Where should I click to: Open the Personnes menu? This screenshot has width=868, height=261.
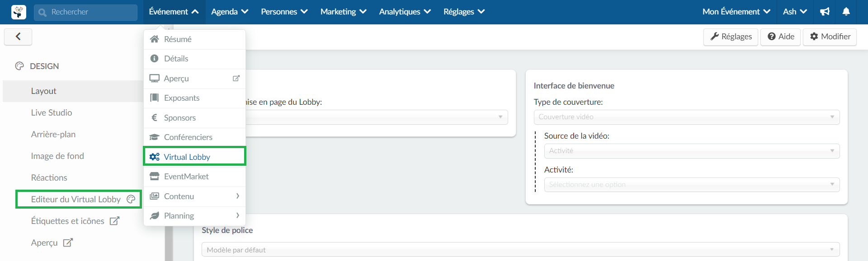pyautogui.click(x=284, y=12)
